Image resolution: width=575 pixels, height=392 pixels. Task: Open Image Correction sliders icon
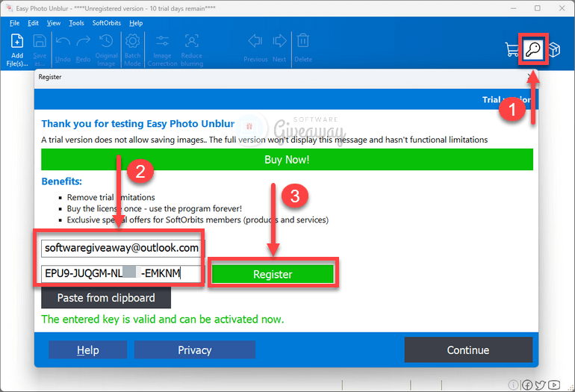pos(162,41)
